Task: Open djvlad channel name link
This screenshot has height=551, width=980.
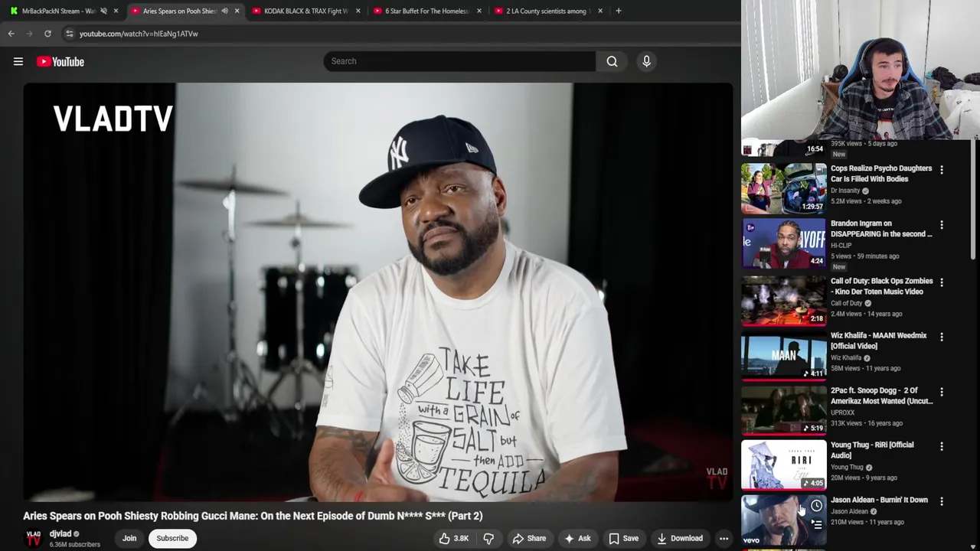Action: 60,533
